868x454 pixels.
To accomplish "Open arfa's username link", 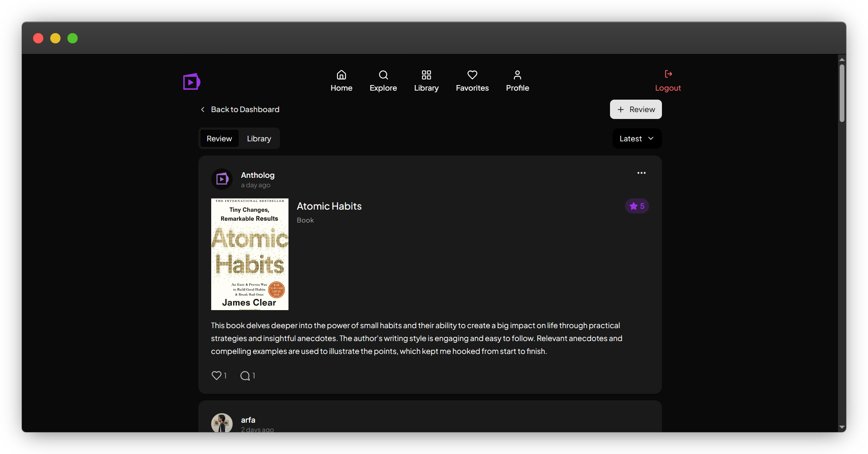I will point(248,420).
